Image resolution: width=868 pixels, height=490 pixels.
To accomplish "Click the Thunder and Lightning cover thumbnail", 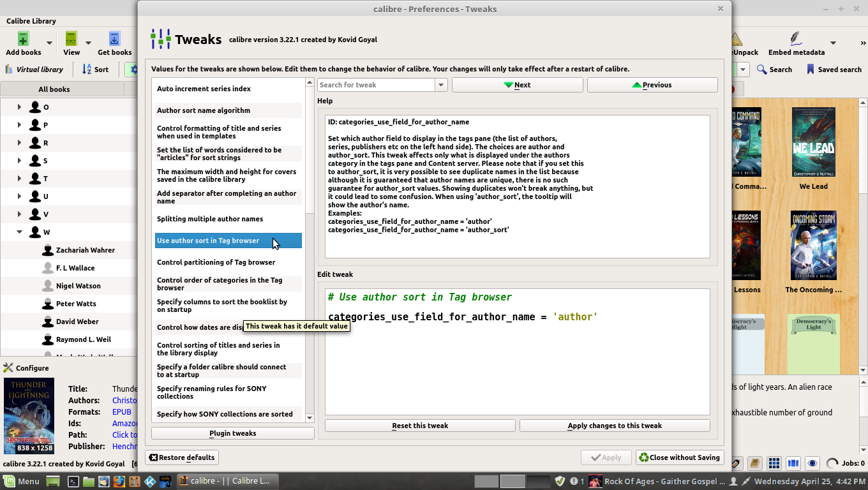I will point(29,416).
